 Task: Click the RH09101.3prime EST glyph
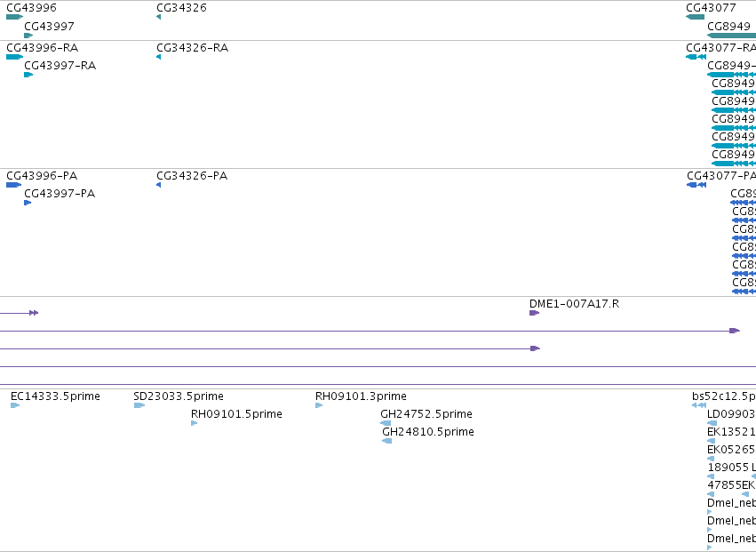pyautogui.click(x=319, y=405)
